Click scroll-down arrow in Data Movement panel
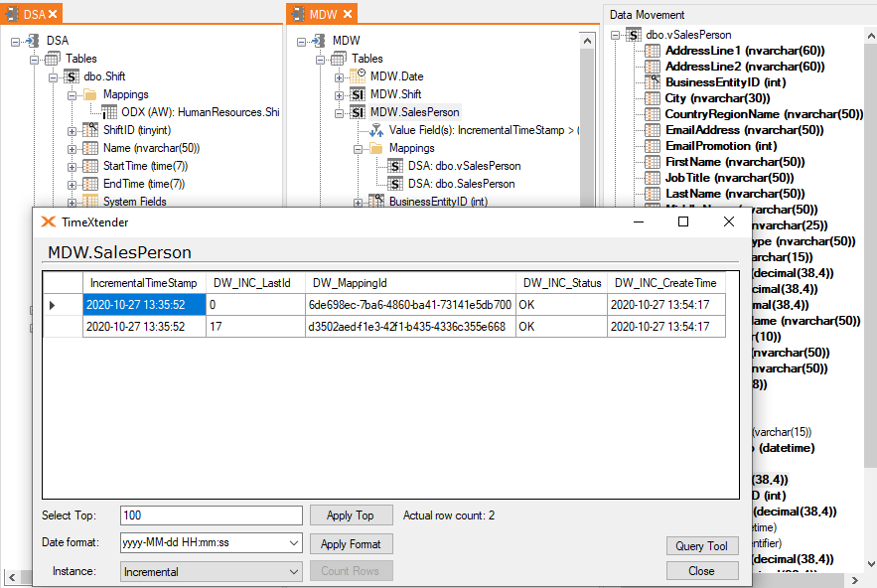Image resolution: width=877 pixels, height=588 pixels. click(x=871, y=564)
